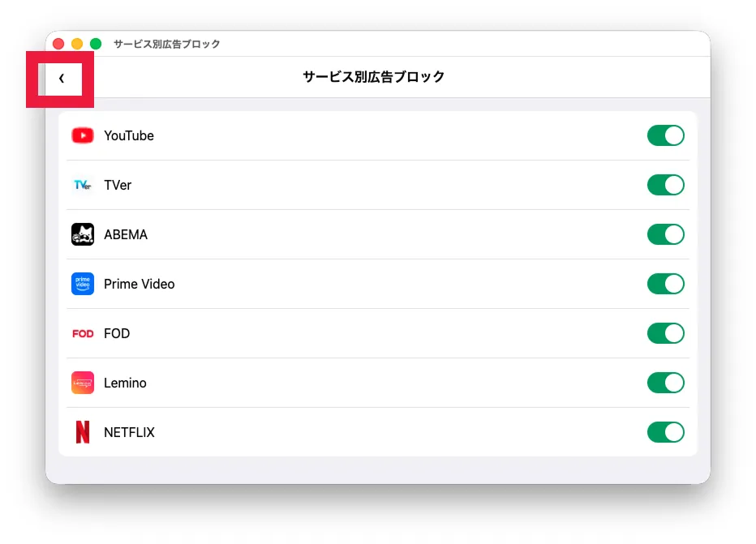756x544 pixels.
Task: Click the NETFLIX logo icon
Action: [83, 432]
